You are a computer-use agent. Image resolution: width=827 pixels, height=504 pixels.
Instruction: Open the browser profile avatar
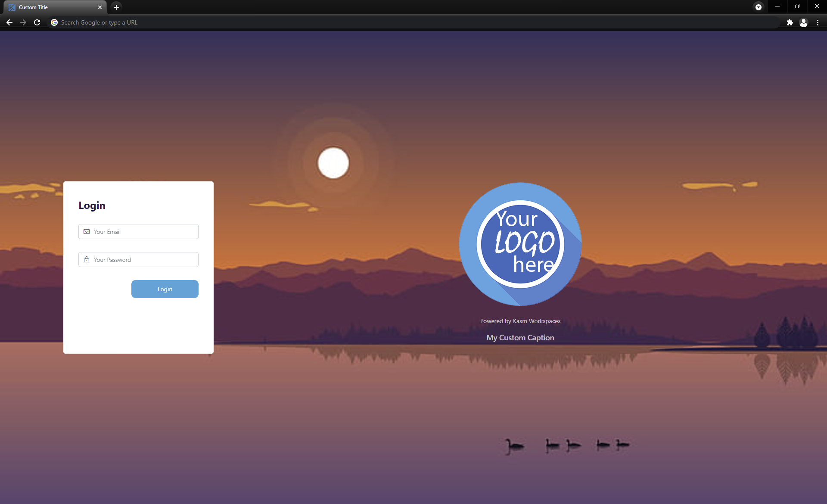click(803, 22)
